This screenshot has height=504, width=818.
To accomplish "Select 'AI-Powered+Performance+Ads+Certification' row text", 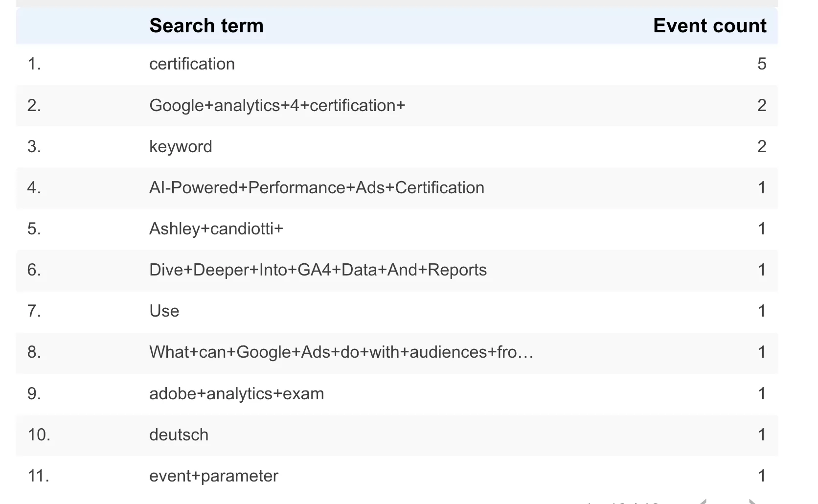I will click(x=317, y=188).
